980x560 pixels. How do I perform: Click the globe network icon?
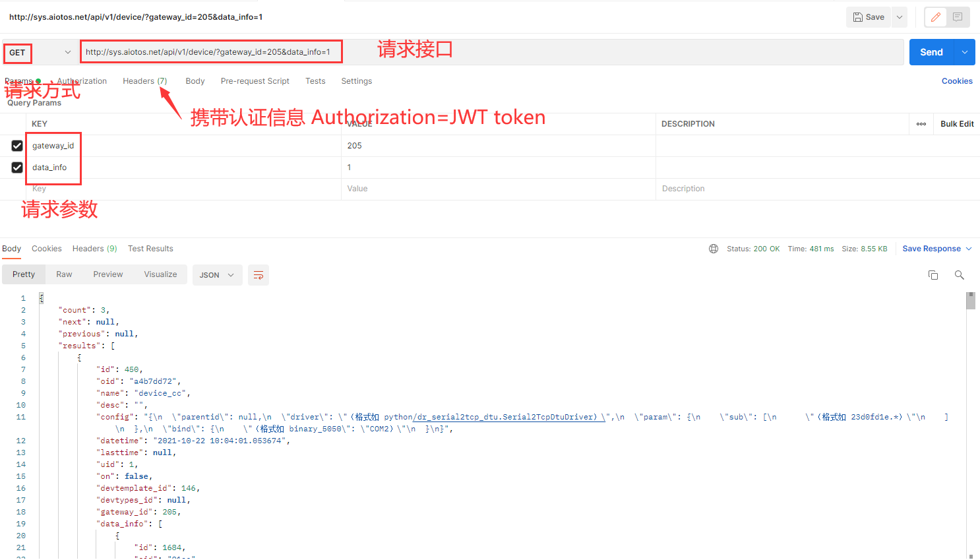tap(714, 249)
